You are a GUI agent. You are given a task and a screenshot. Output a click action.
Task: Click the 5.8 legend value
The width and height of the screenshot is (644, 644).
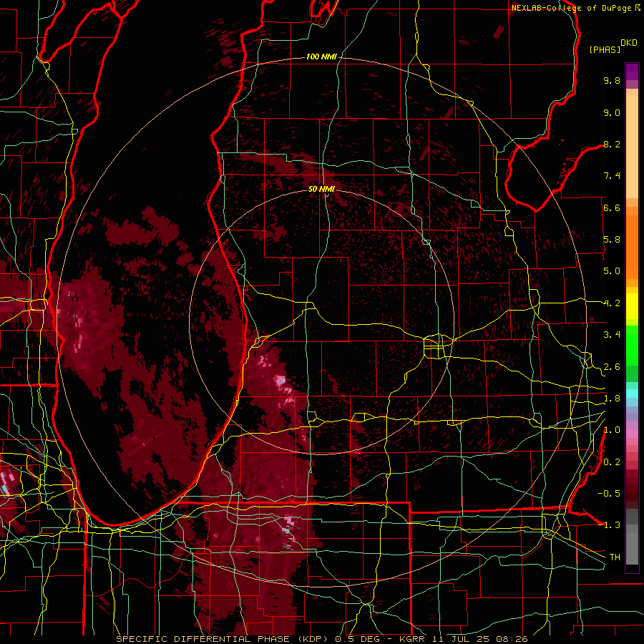[612, 240]
